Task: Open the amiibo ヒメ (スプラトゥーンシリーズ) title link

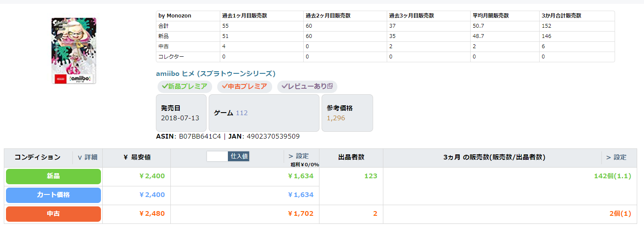Action: tap(216, 73)
